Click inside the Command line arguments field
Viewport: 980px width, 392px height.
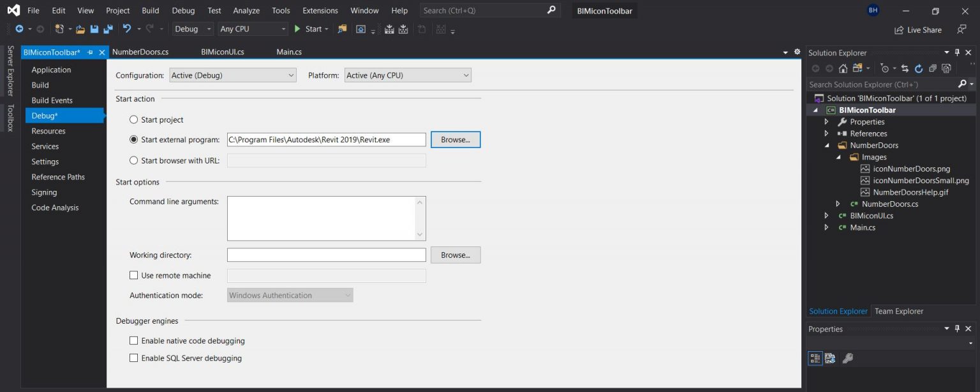pyautogui.click(x=325, y=217)
